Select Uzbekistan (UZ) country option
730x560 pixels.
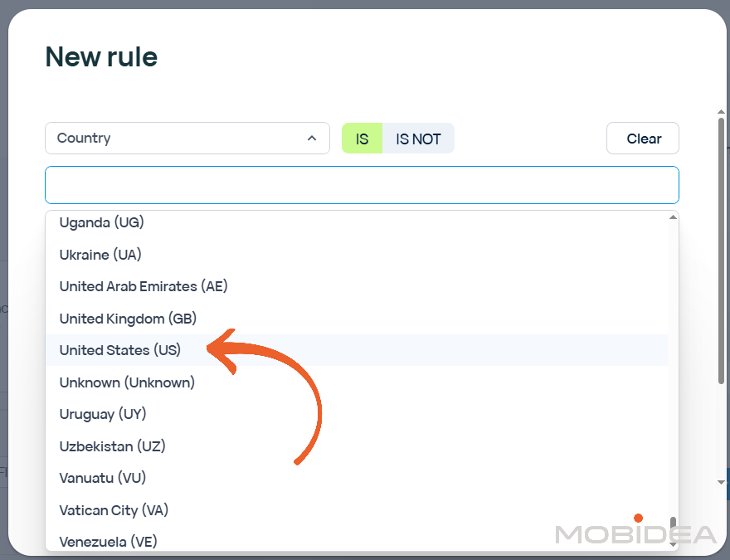tap(113, 446)
